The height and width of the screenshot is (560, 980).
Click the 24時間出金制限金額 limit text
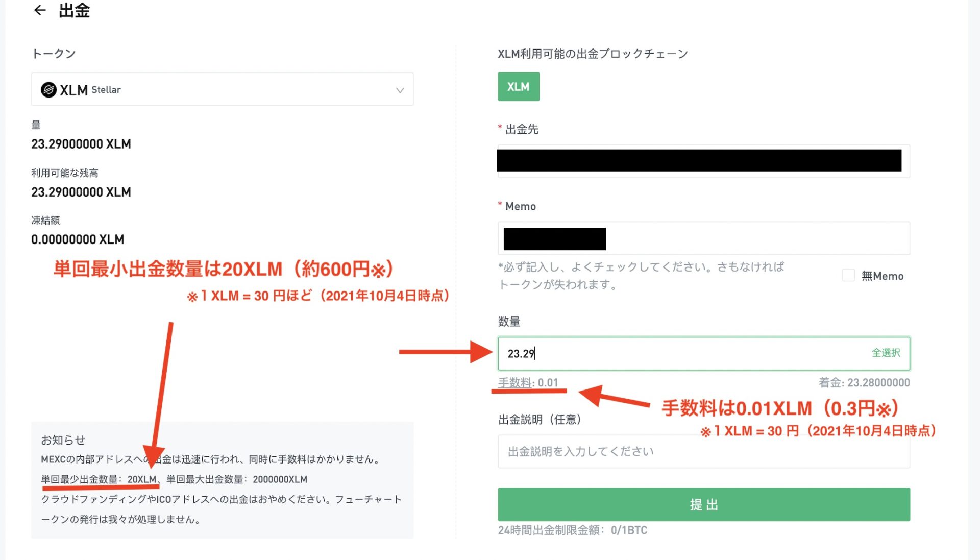click(x=572, y=530)
